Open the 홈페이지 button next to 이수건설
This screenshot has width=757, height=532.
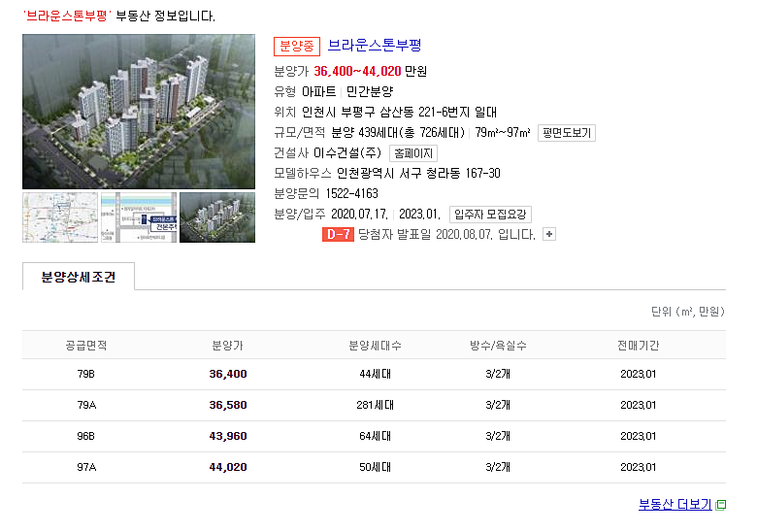[x=413, y=153]
